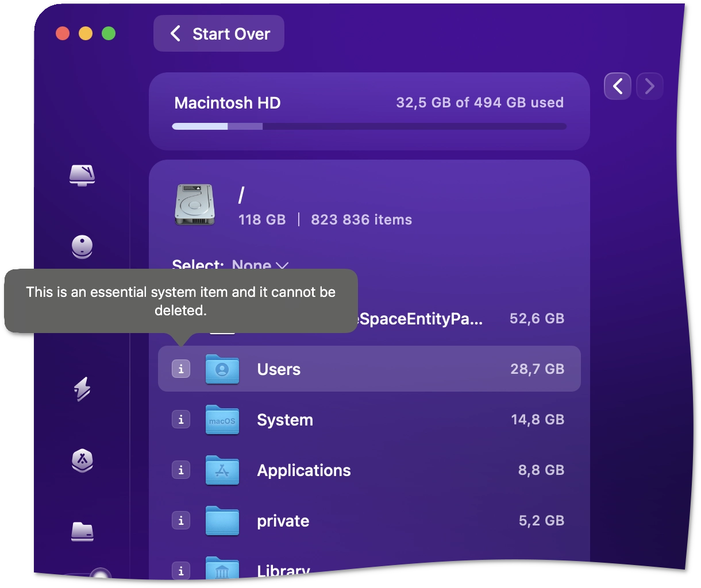Click the "32,5 GB of 494 GB used" label
The width and height of the screenshot is (701, 588).
(x=480, y=102)
